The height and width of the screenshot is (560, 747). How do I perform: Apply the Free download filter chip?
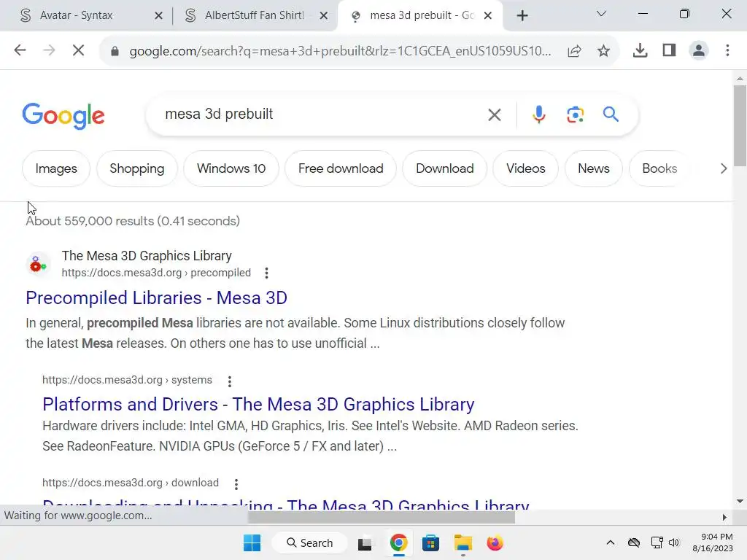coord(341,168)
